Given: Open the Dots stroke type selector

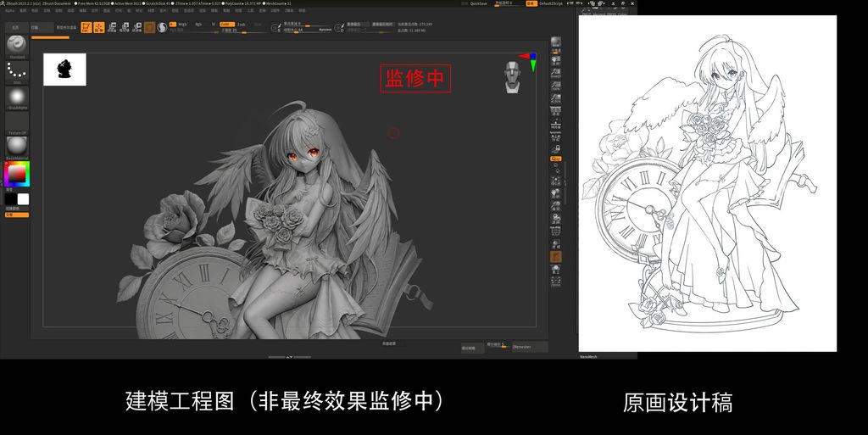Looking at the screenshot, I should (x=17, y=71).
